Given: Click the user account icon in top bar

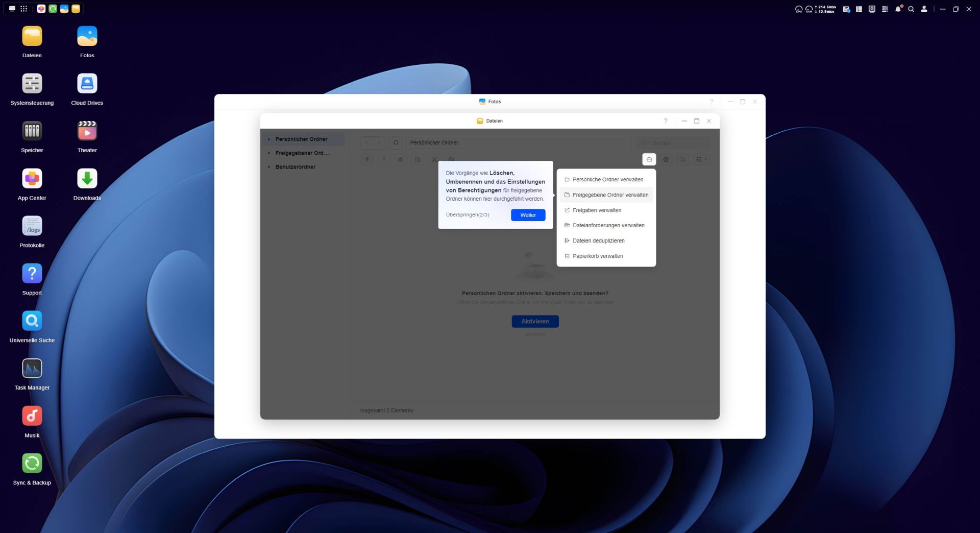Looking at the screenshot, I should point(924,9).
